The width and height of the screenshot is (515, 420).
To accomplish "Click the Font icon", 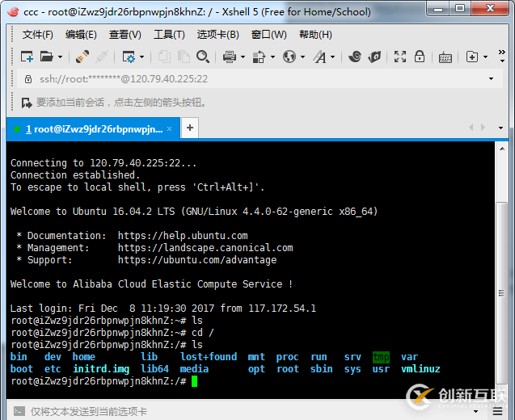I will point(319,57).
